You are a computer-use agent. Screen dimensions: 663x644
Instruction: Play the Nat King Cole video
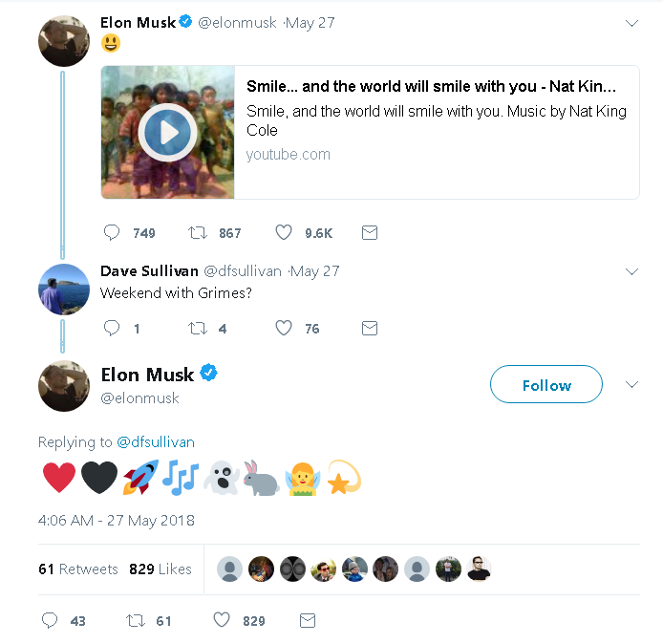168,132
